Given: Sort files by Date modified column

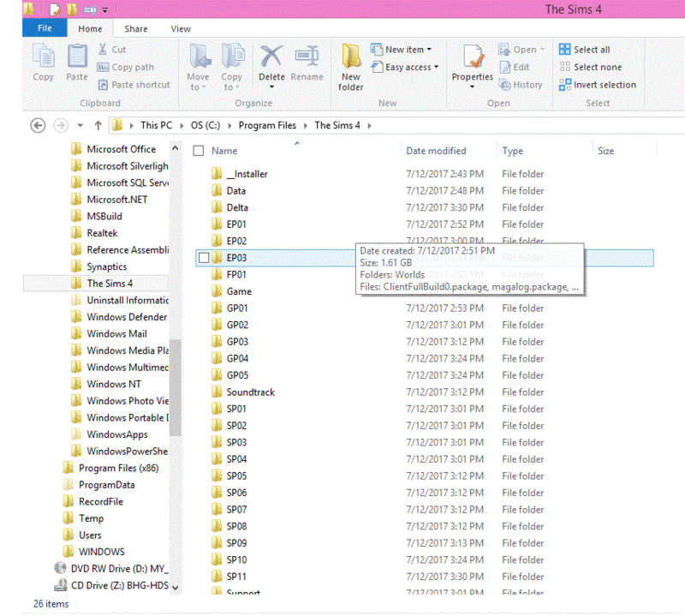Looking at the screenshot, I should 436,151.
